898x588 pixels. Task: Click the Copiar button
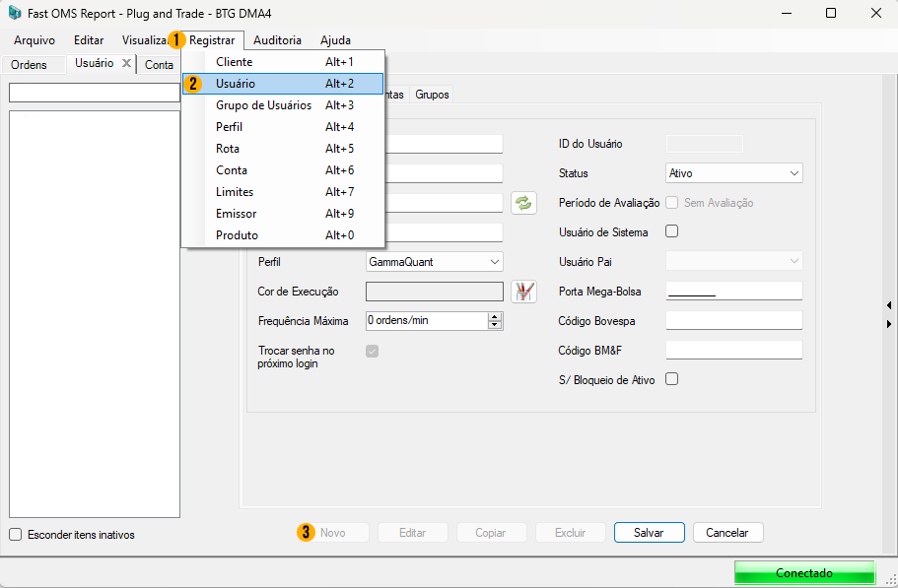tap(491, 533)
